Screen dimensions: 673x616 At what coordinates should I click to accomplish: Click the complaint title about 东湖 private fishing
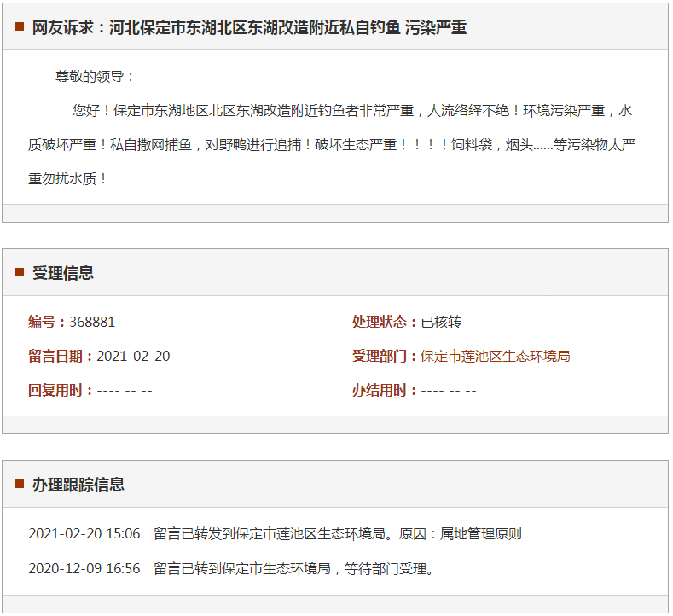(x=249, y=27)
